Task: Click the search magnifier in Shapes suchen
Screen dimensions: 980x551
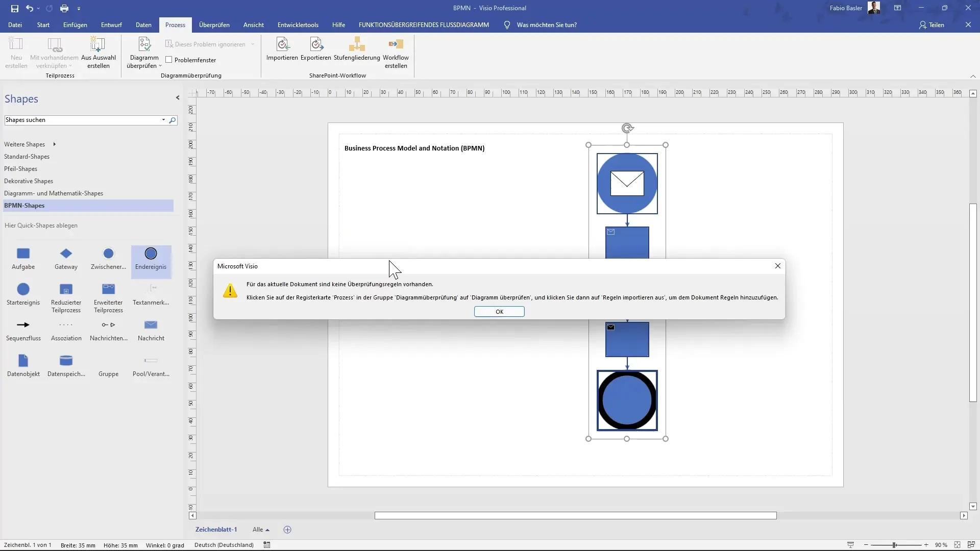Action: (173, 120)
